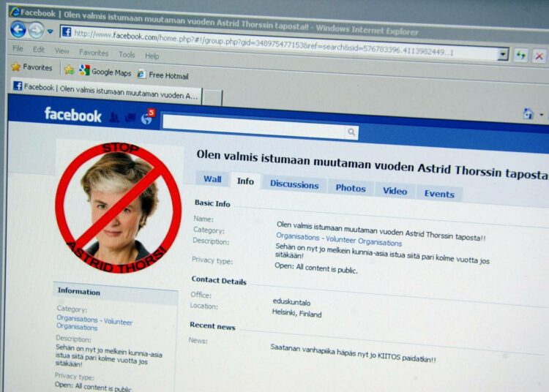Open a new blank browser tab
Screen dimensions: 549x392
[x=212, y=97]
